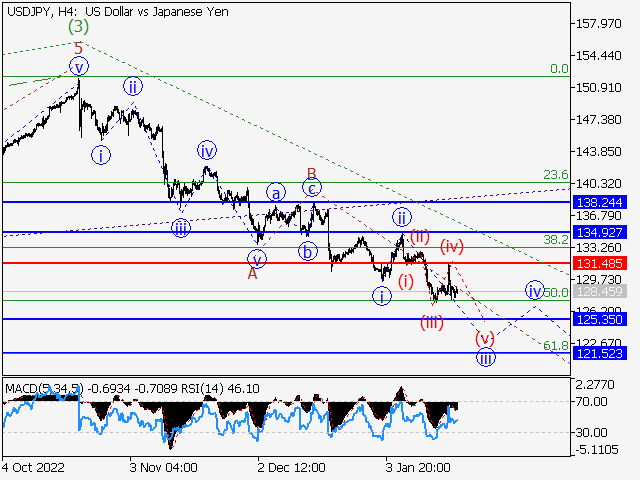This screenshot has height=480, width=640.
Task: Click the 30.00 RSI level value
Action: (x=592, y=432)
